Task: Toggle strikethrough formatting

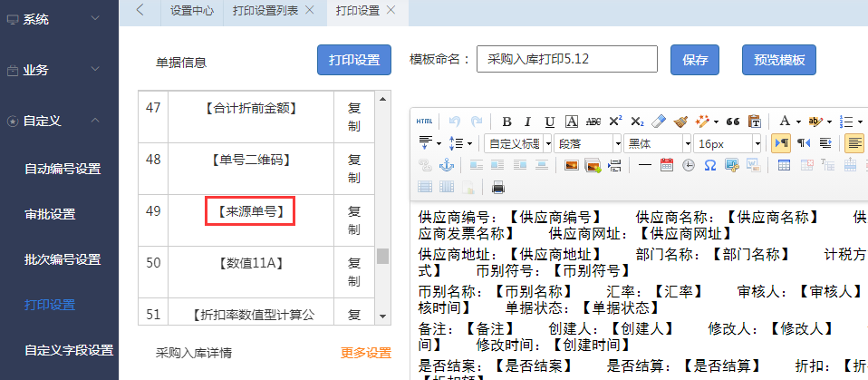Action: 593,122
